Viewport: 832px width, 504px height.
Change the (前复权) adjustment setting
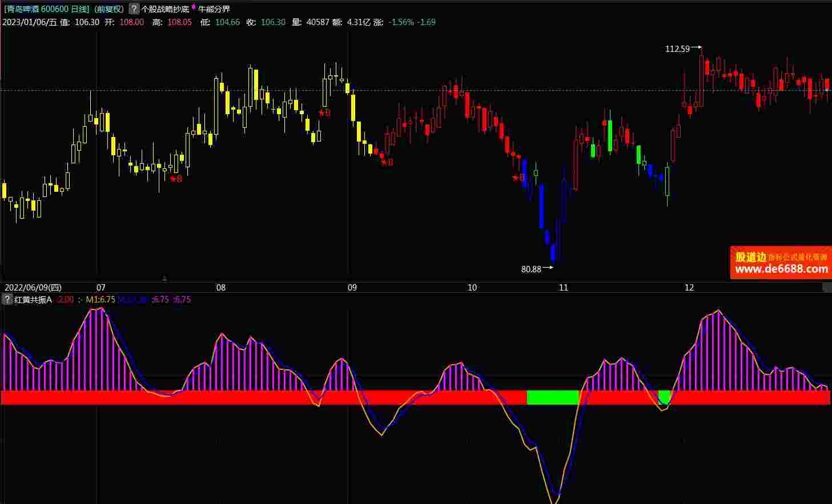pos(109,9)
